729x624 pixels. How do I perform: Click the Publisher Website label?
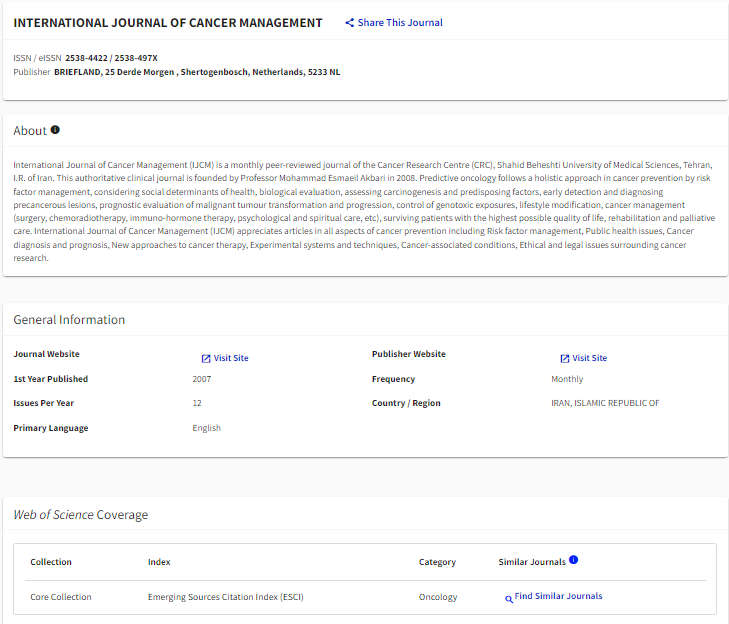409,354
